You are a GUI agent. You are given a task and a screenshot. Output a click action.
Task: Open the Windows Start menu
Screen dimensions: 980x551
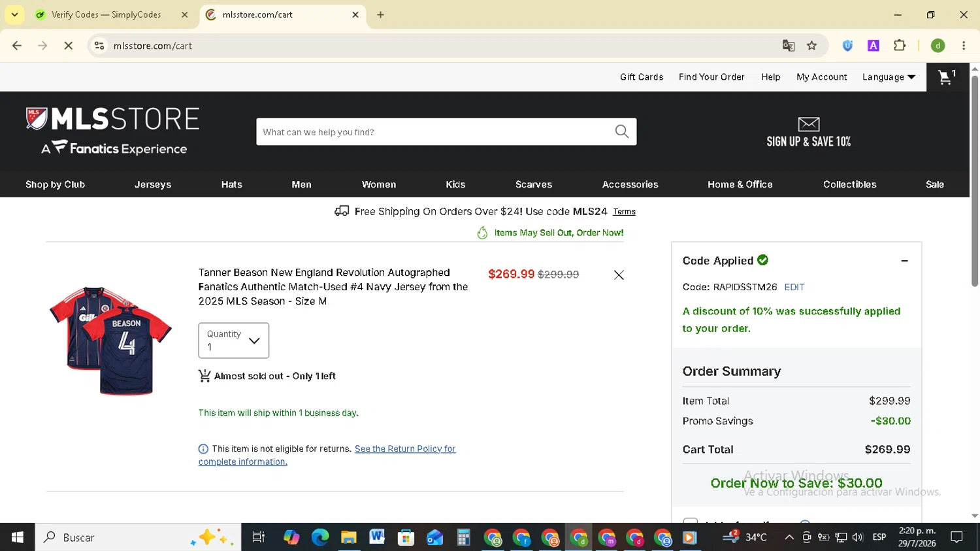pos(18,537)
